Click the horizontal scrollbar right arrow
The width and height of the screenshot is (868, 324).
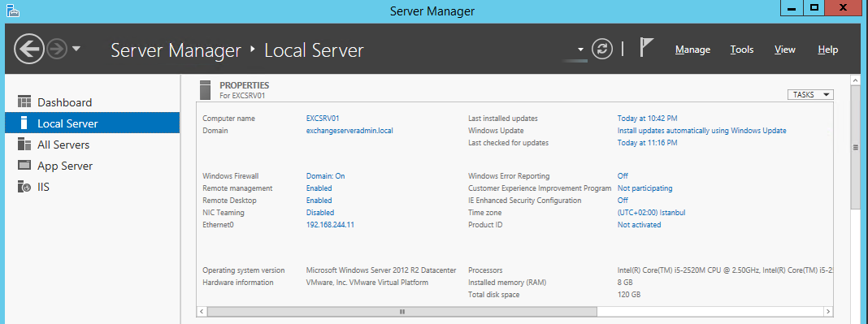(x=828, y=312)
